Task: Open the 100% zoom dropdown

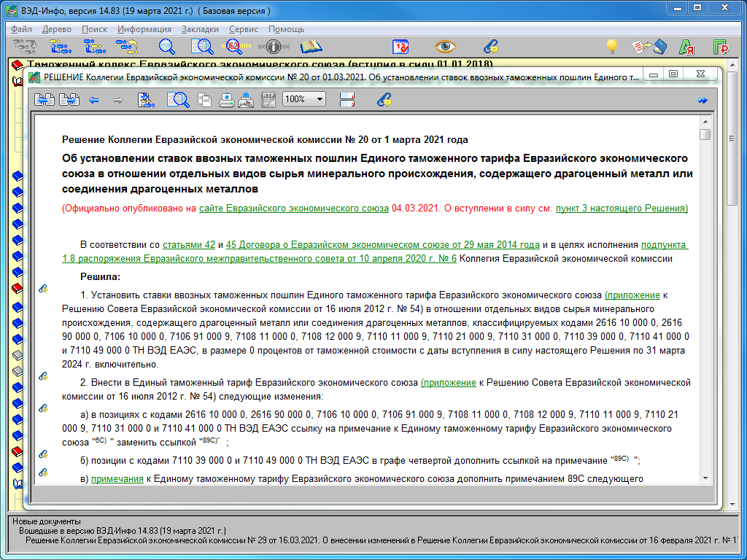Action: point(303,99)
